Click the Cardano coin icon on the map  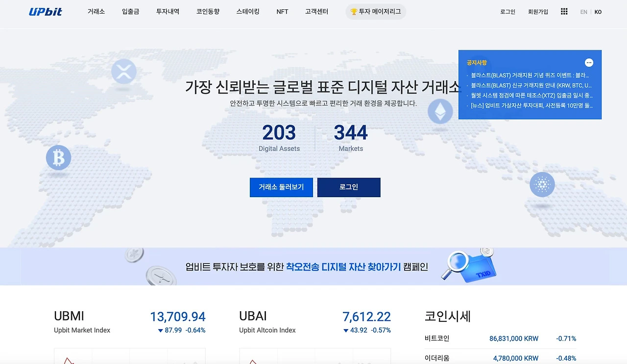coord(542,184)
